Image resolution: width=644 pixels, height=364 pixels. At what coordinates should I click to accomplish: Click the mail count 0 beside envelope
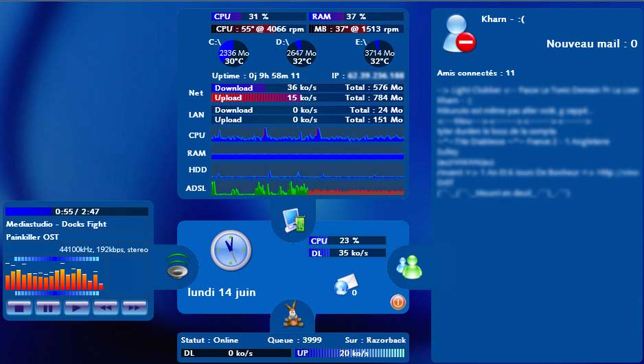pyautogui.click(x=354, y=293)
